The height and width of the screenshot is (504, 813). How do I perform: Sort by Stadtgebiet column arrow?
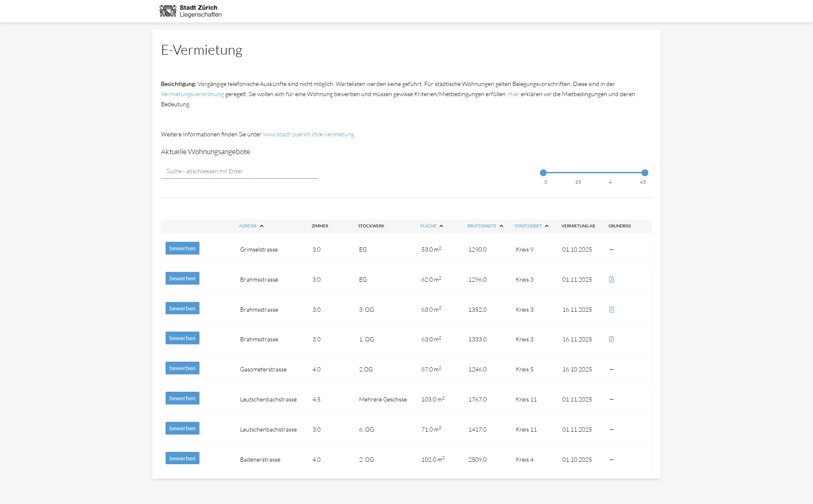coord(547,226)
